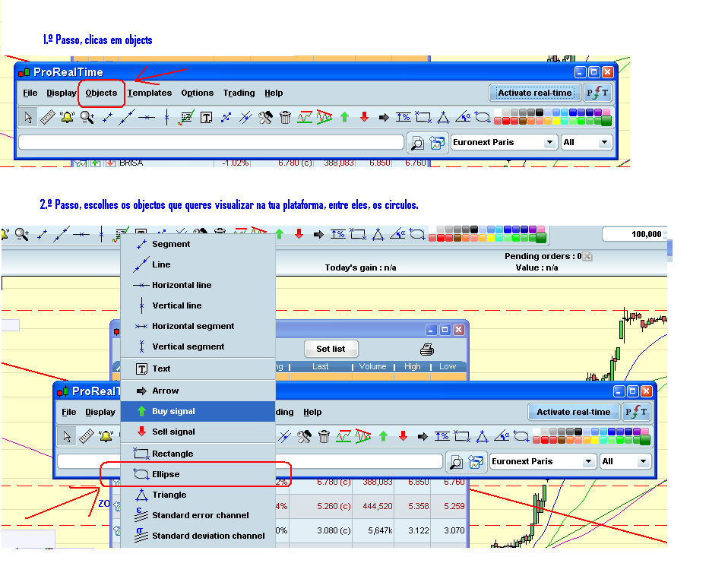
Task: Choose Rectangle from the objects dropdown menu
Action: pyautogui.click(x=198, y=454)
